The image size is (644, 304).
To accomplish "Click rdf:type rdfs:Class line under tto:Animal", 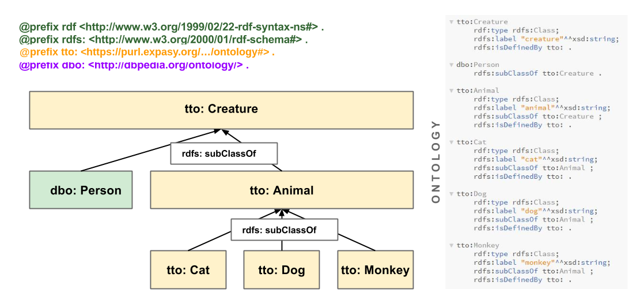I will (516, 99).
